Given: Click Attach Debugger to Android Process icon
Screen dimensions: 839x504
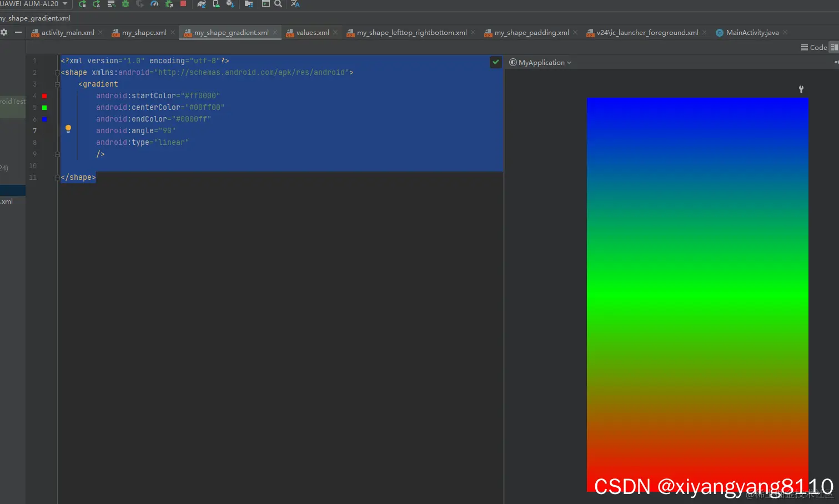Looking at the screenshot, I should [169, 4].
